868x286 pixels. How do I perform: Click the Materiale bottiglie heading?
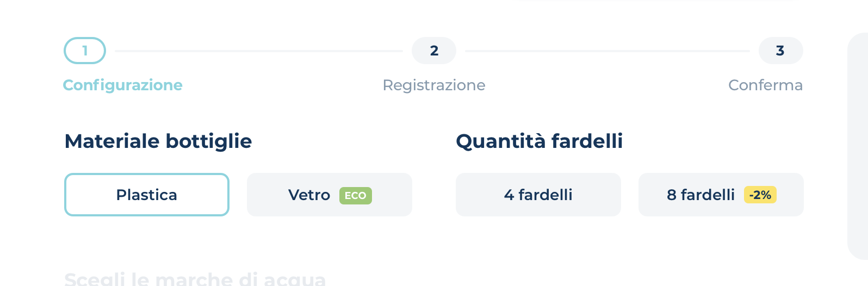158,141
